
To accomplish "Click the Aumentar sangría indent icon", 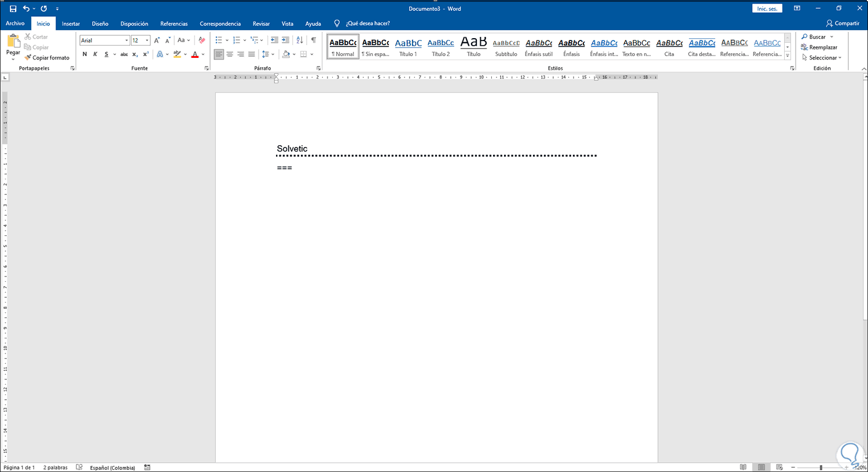I will [285, 40].
